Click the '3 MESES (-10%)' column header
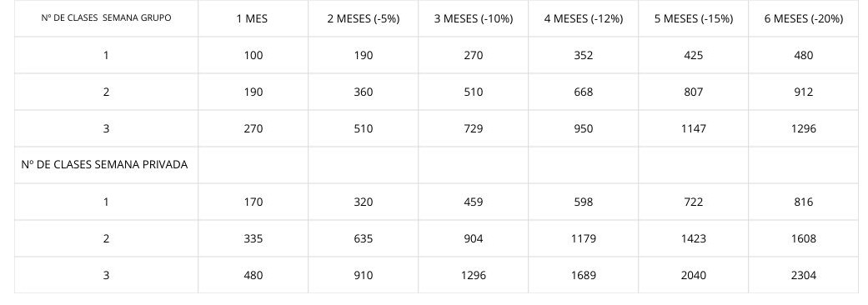The width and height of the screenshot is (868, 305). click(474, 19)
